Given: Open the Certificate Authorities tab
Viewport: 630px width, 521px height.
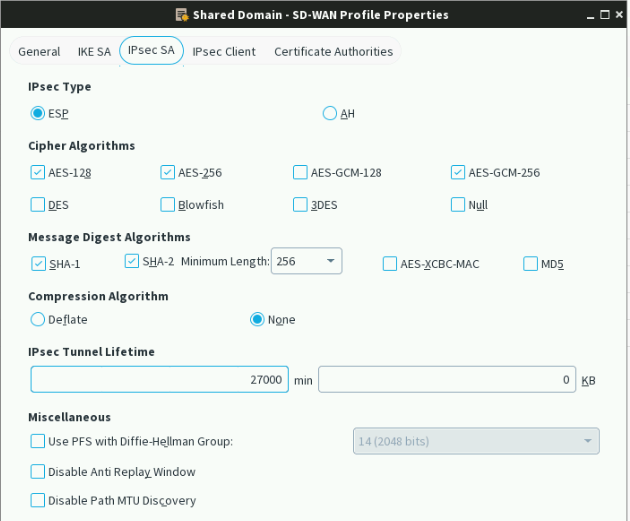Looking at the screenshot, I should point(333,52).
